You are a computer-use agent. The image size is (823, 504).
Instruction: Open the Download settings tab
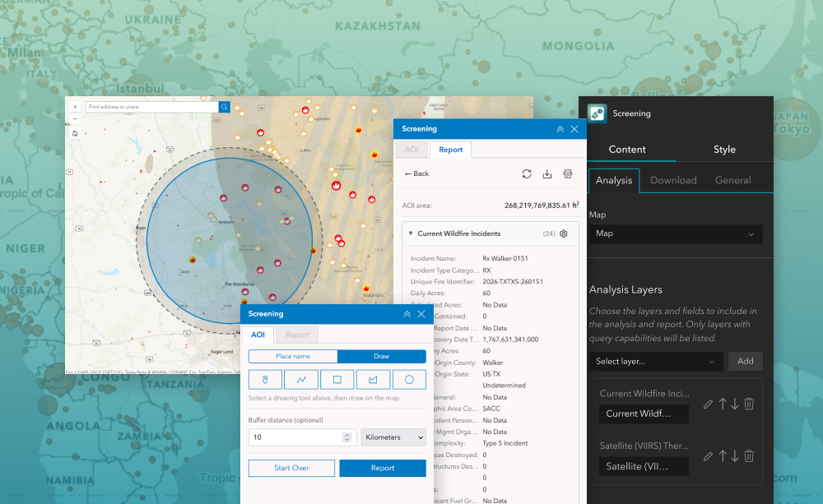tap(673, 180)
